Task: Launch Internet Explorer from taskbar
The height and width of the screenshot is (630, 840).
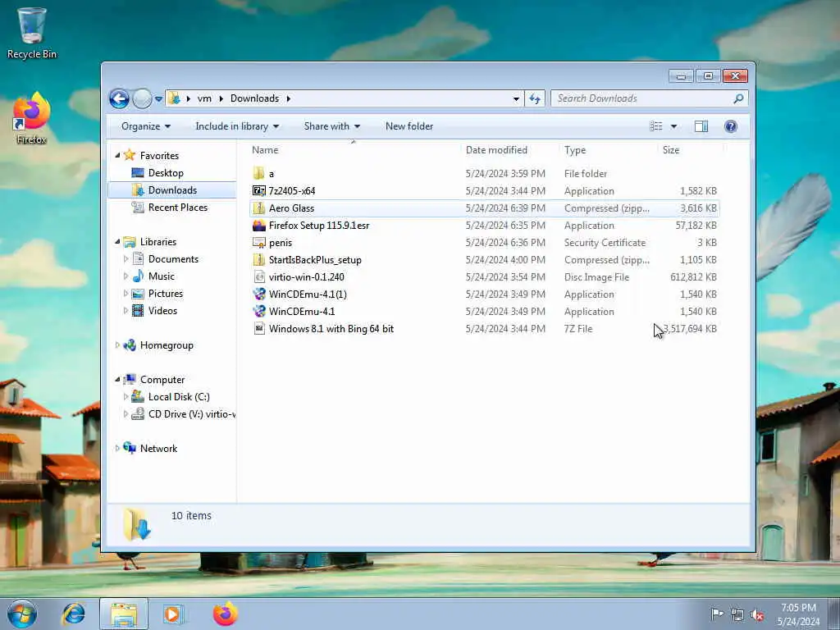Action: 73,614
